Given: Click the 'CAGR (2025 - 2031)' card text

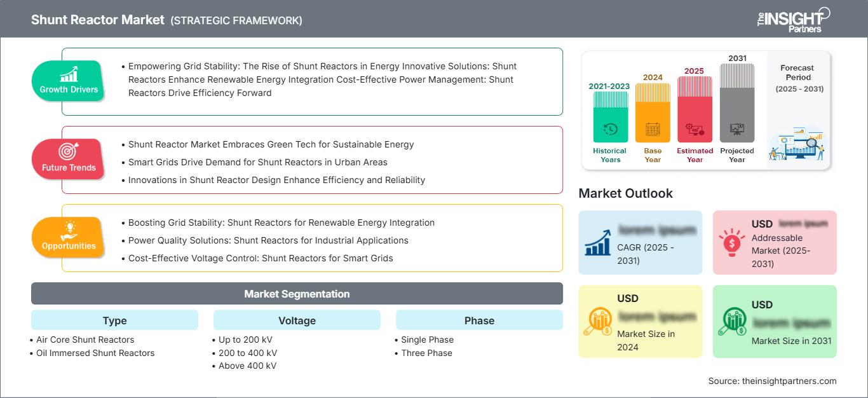Looking at the screenshot, I should point(646,254).
